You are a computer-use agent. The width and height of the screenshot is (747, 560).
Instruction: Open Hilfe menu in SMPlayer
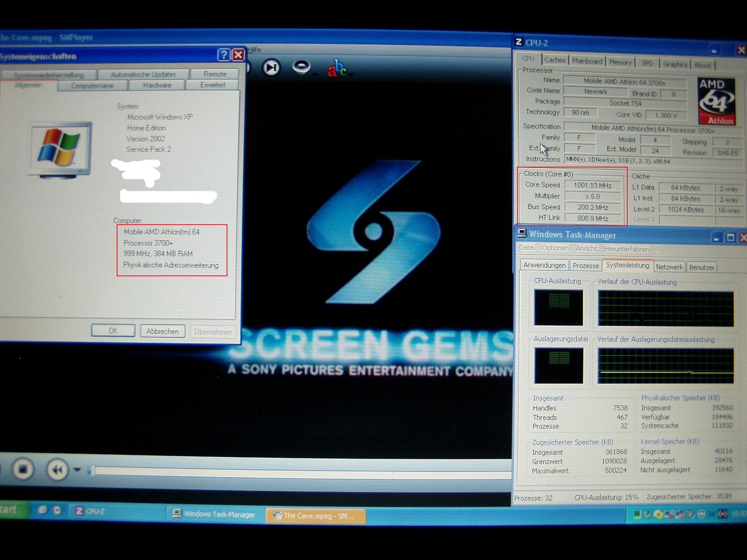point(255,50)
